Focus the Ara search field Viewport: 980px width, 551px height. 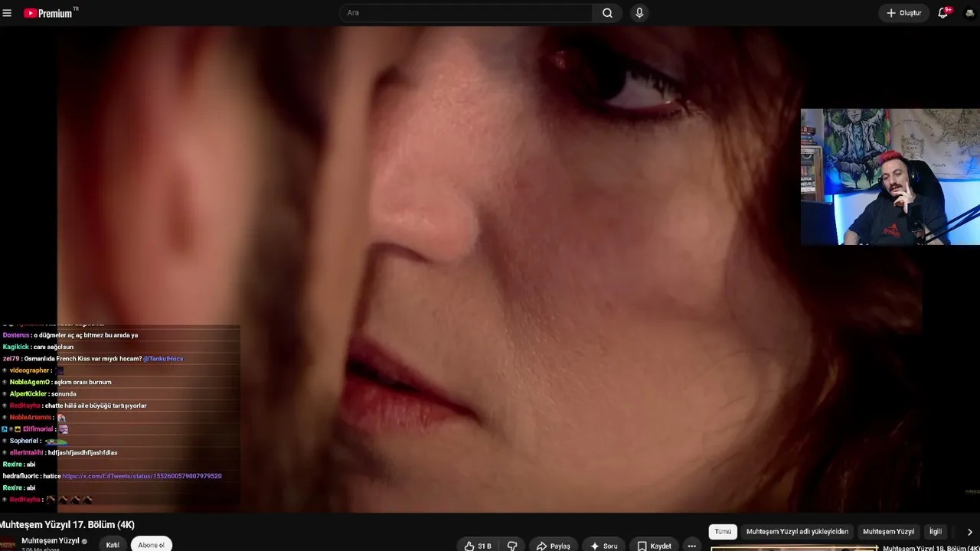(x=466, y=13)
